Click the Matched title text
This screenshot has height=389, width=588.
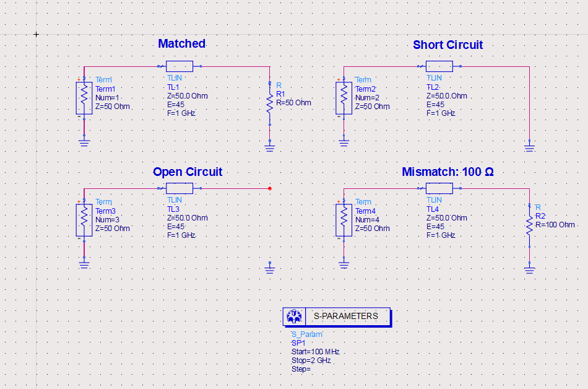181,43
